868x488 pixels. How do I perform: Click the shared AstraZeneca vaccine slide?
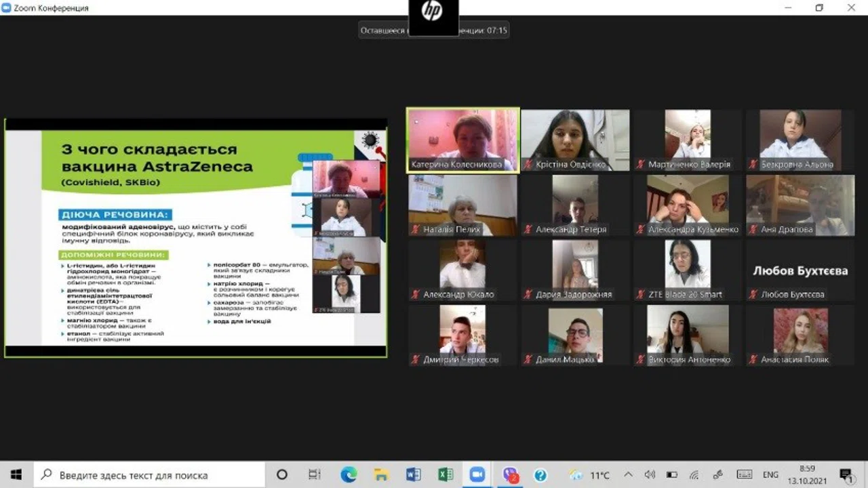196,238
